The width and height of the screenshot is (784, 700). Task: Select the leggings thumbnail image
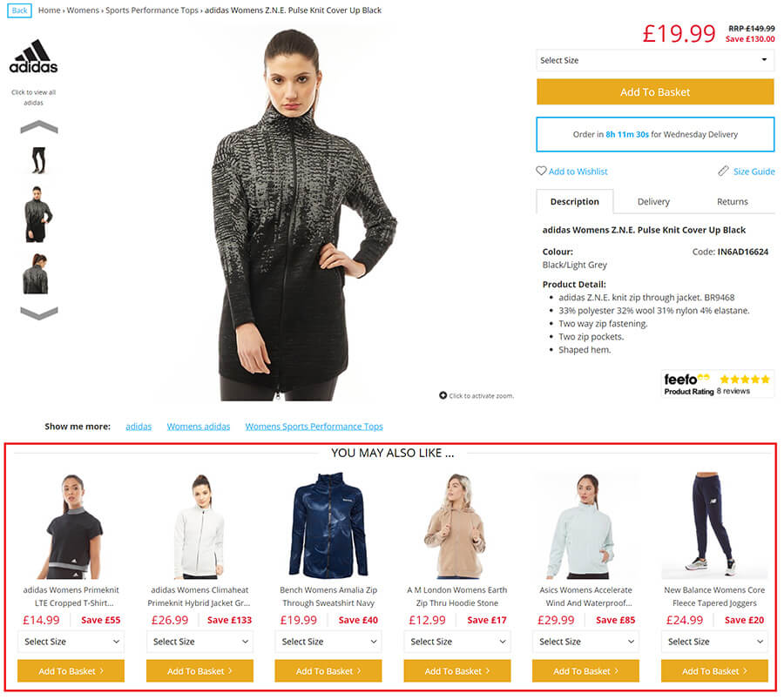(38, 160)
